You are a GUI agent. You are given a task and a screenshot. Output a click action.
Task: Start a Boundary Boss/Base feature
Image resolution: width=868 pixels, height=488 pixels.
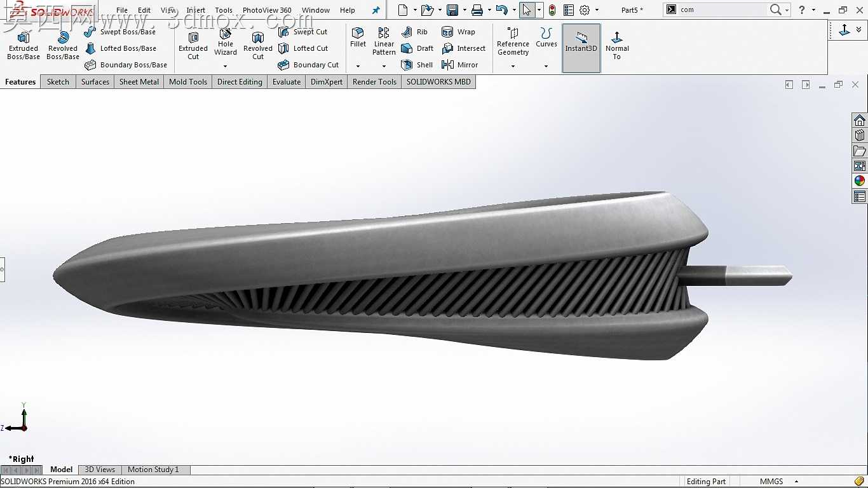click(x=126, y=65)
